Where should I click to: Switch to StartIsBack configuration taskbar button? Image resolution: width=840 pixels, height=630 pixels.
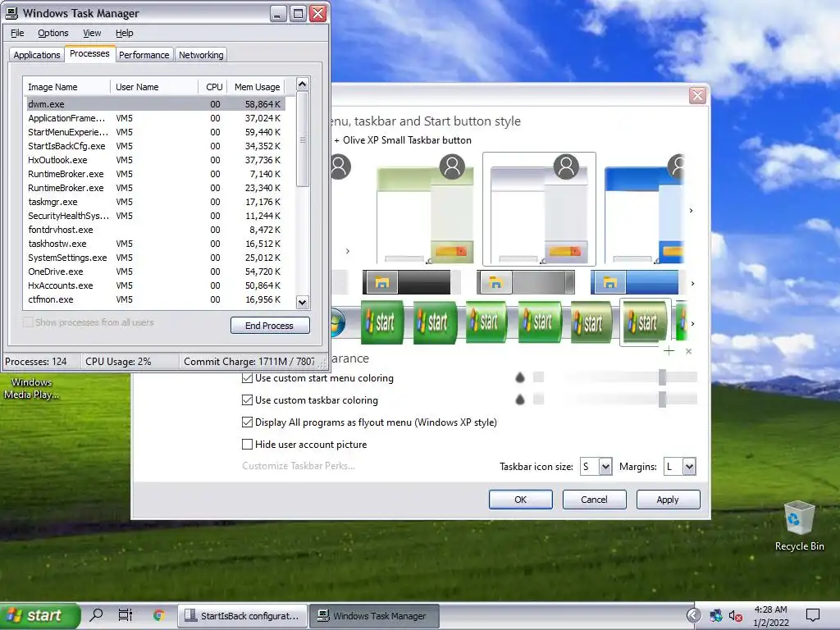coord(242,616)
